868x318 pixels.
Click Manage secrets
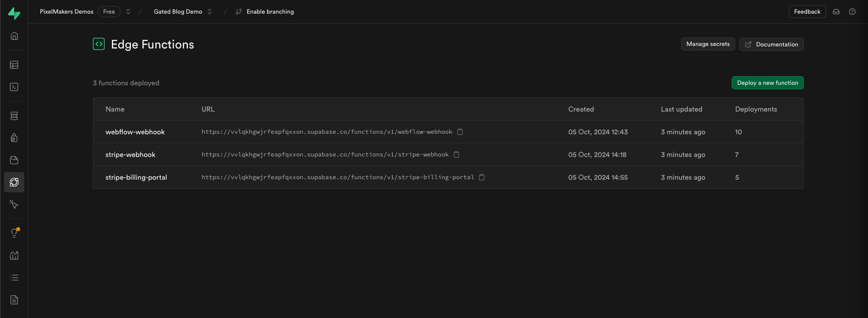708,44
